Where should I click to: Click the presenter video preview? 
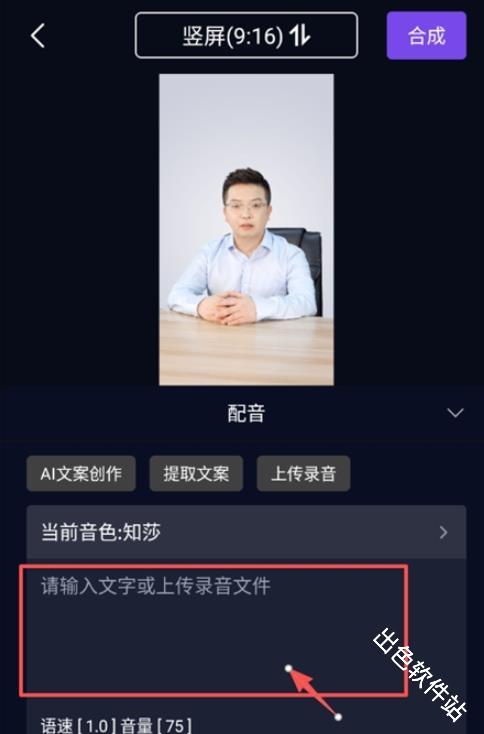coord(246,229)
